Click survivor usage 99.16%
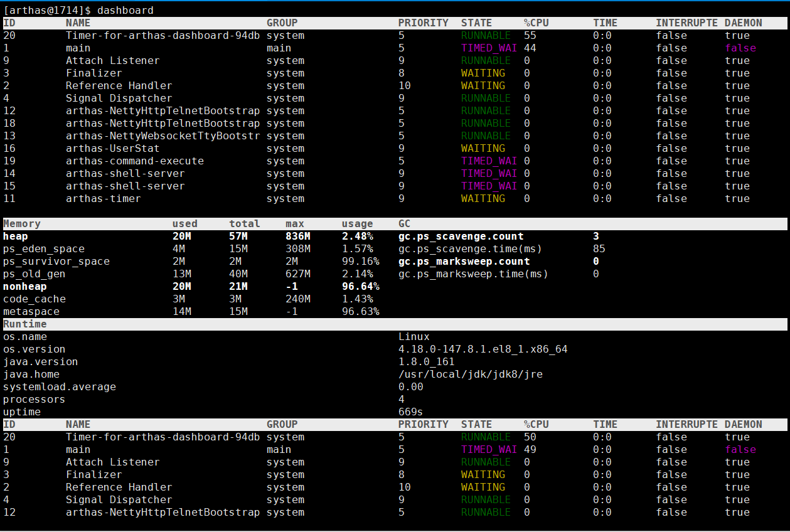The width and height of the screenshot is (790, 532). [361, 262]
